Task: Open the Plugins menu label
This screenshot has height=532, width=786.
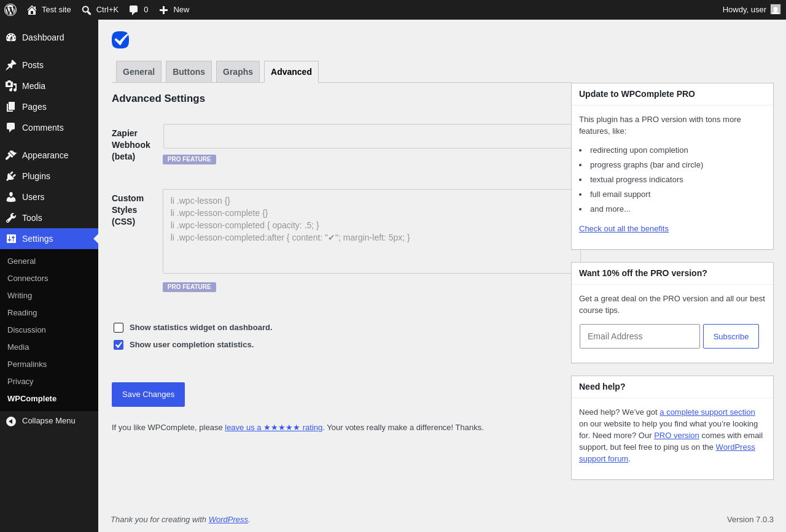Action: click(x=36, y=176)
